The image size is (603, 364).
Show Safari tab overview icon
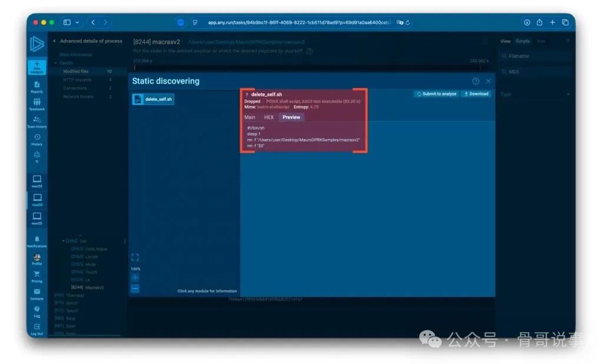(565, 22)
